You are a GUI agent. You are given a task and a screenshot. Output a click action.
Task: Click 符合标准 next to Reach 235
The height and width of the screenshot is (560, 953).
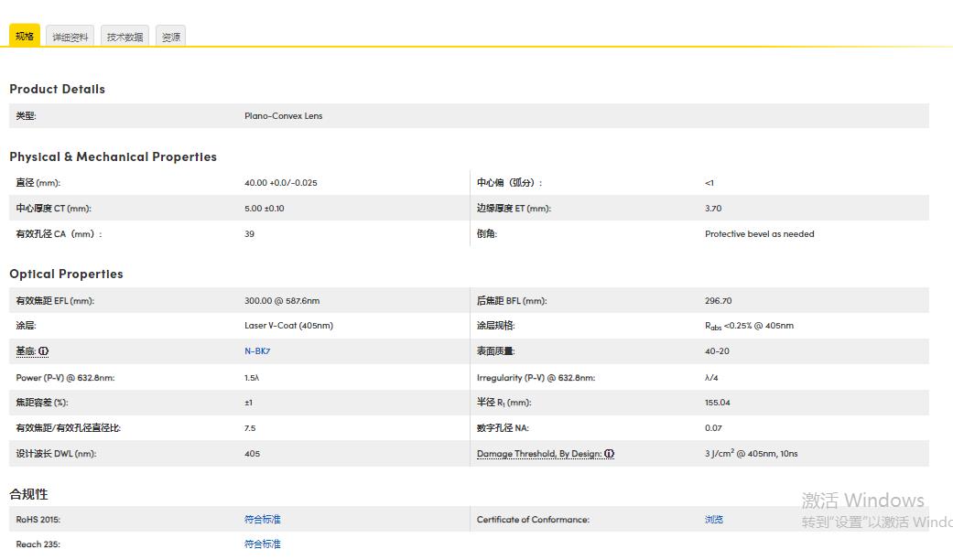click(263, 544)
